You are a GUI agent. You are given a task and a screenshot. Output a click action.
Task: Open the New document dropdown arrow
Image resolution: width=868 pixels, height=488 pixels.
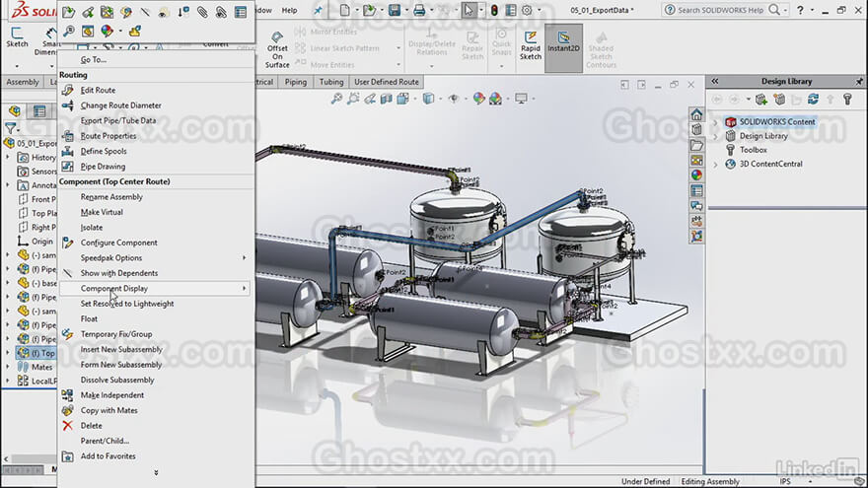click(x=356, y=10)
